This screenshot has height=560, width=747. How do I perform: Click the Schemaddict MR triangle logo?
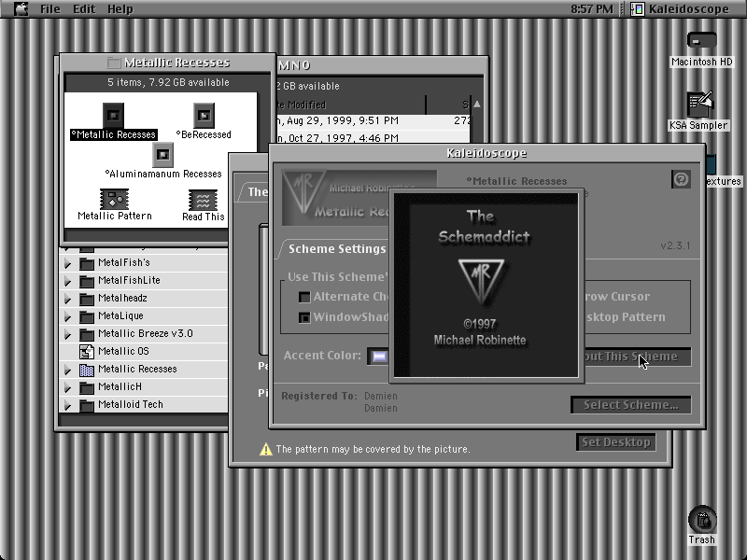point(481,281)
